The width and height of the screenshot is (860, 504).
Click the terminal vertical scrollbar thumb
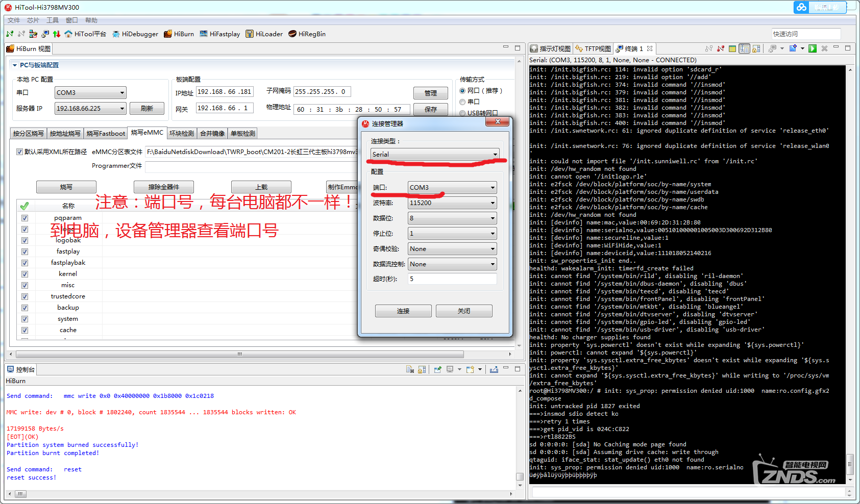[x=850, y=464]
